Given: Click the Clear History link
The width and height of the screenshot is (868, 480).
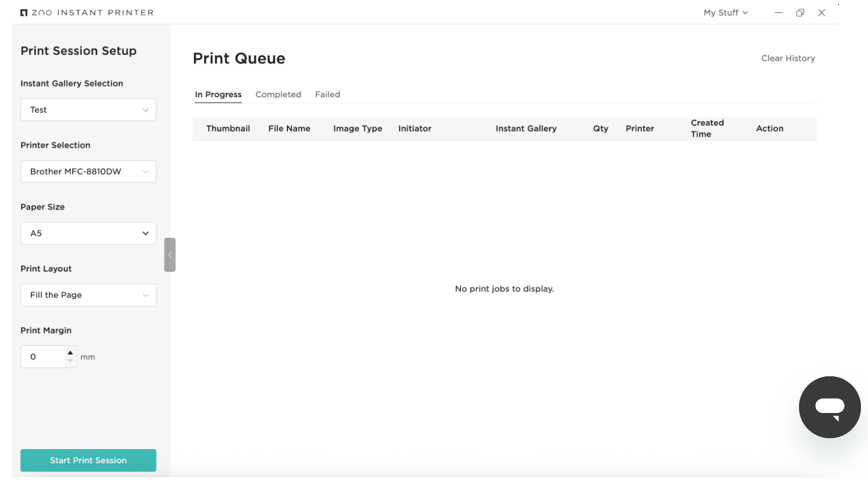Looking at the screenshot, I should click(787, 59).
